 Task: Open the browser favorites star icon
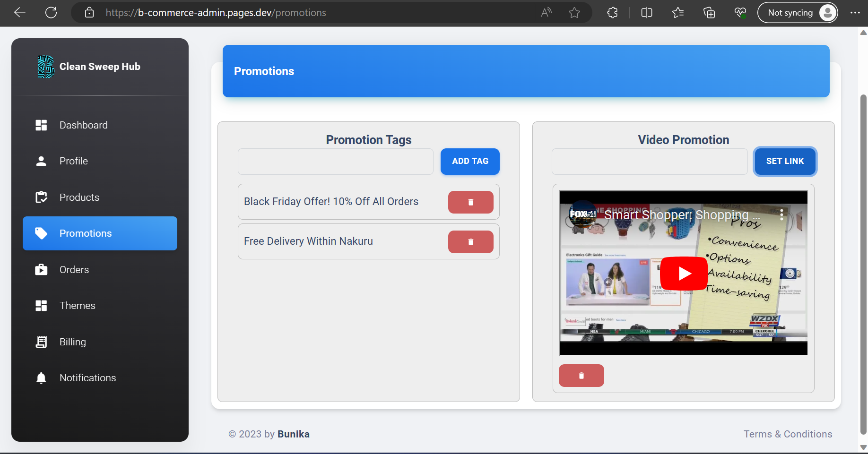[x=574, y=13]
